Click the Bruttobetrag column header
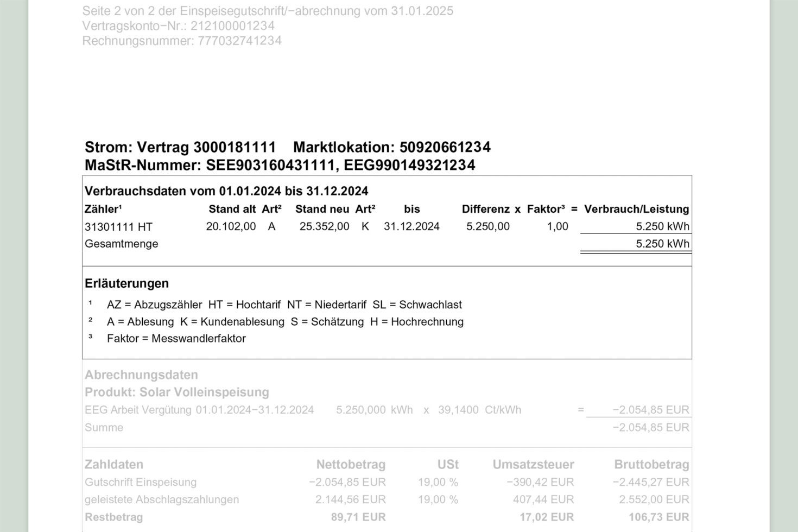 tap(651, 465)
